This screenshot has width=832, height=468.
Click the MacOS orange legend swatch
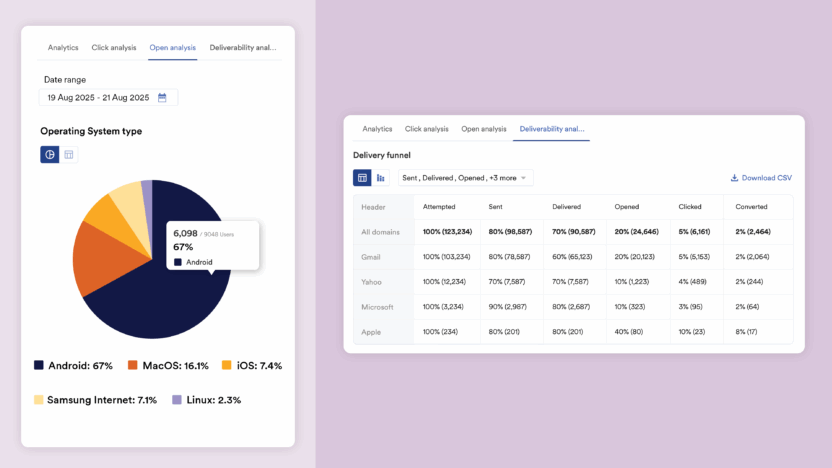tap(132, 366)
